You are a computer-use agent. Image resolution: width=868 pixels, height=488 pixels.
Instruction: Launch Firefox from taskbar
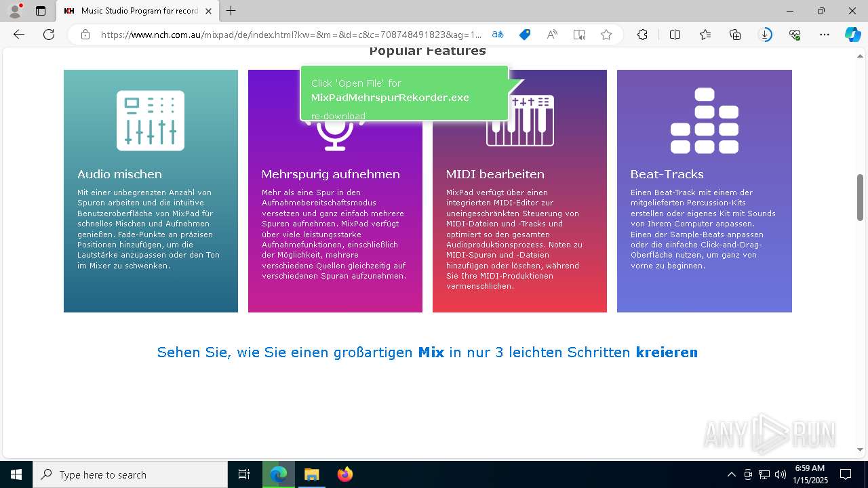344,474
